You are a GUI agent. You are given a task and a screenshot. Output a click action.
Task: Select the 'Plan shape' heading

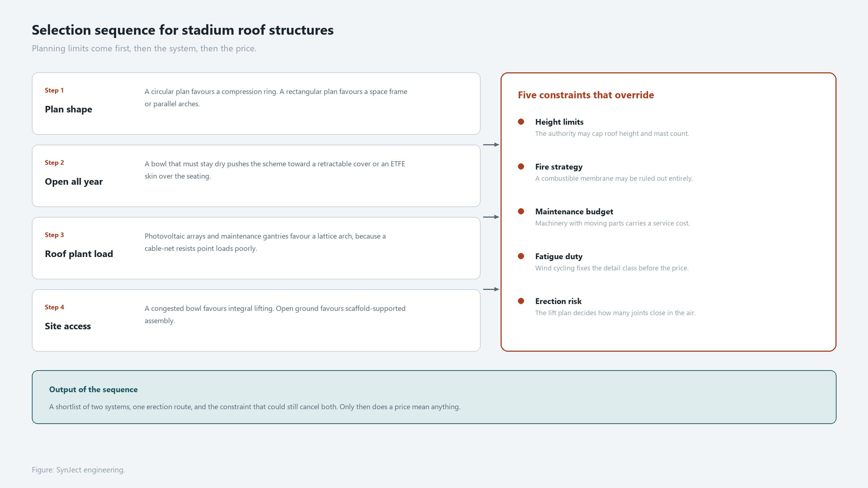point(68,109)
